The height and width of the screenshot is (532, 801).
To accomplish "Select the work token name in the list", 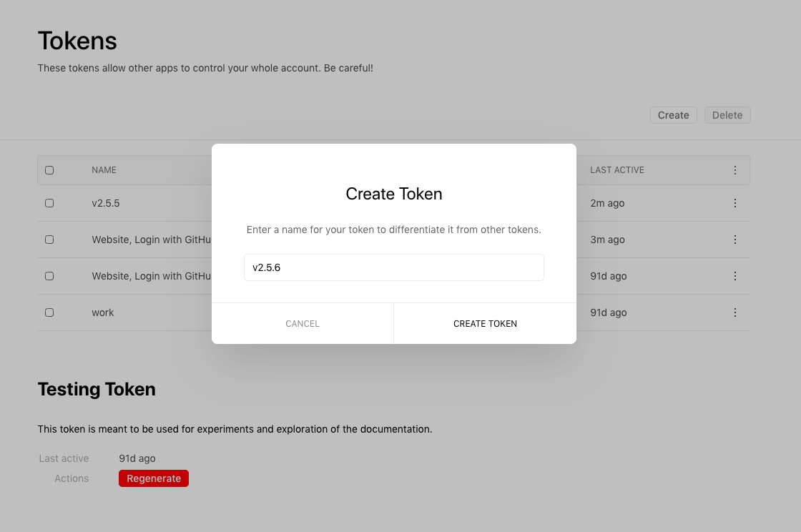I will click(x=103, y=312).
